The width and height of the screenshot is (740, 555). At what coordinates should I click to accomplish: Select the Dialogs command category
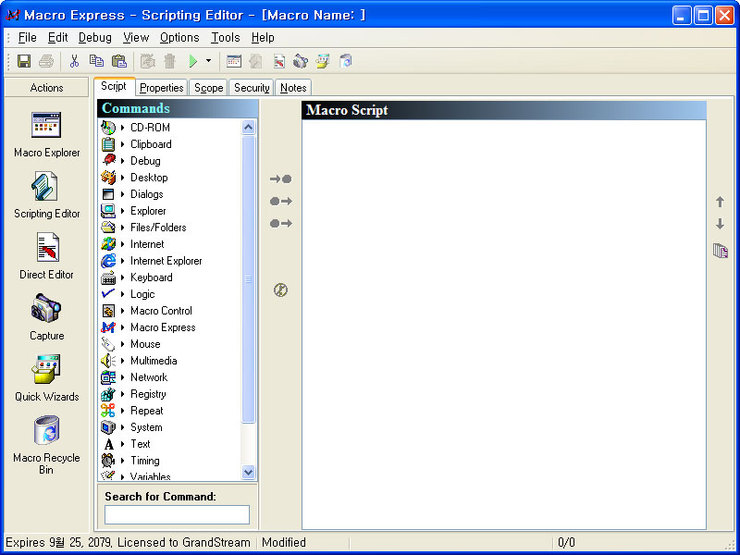147,194
